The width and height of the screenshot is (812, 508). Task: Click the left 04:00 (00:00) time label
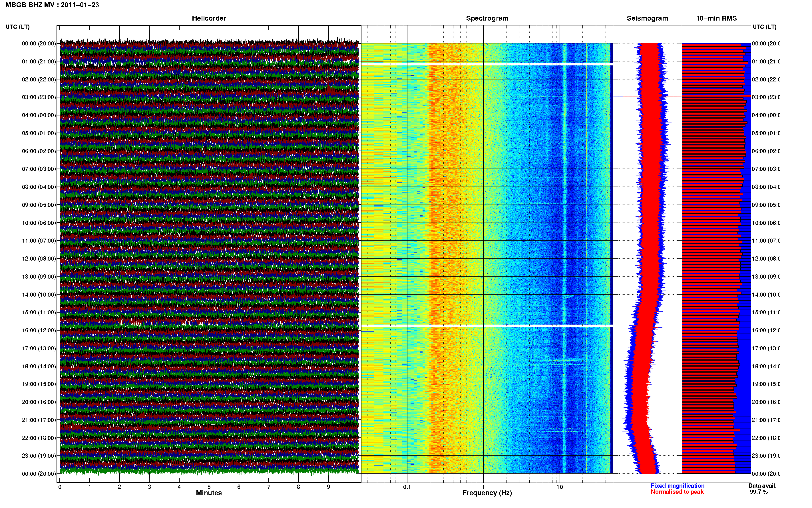[x=39, y=115]
